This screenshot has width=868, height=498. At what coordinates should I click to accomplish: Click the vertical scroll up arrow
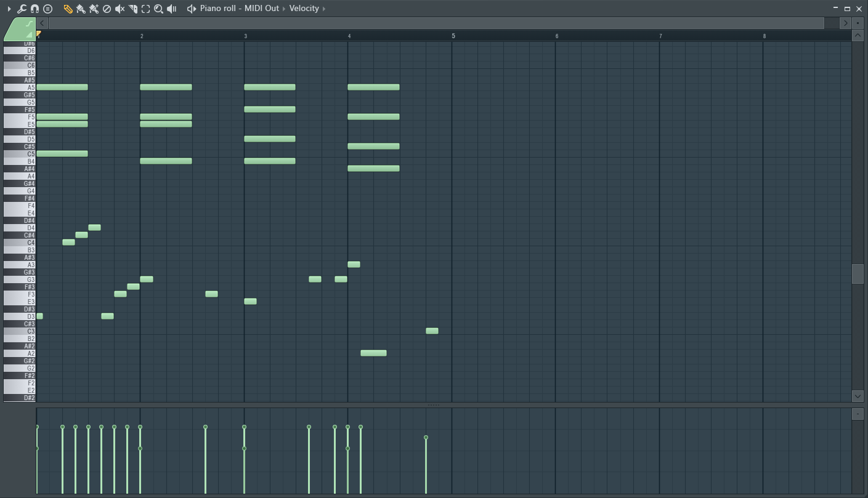pos(858,36)
